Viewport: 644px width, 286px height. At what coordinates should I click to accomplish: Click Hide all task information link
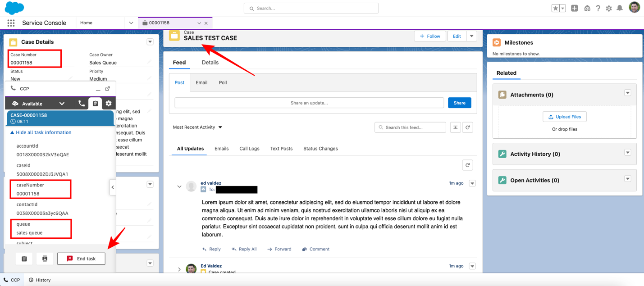pyautogui.click(x=41, y=132)
